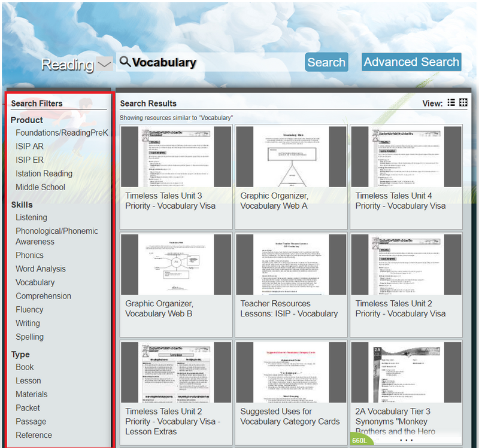
Task: Select the Vocabulary skill filter
Action: (35, 282)
